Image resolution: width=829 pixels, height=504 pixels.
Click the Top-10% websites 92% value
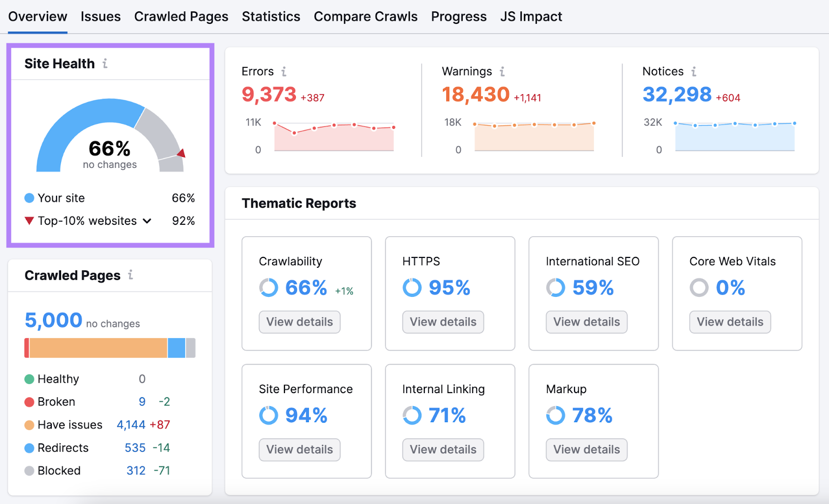183,221
